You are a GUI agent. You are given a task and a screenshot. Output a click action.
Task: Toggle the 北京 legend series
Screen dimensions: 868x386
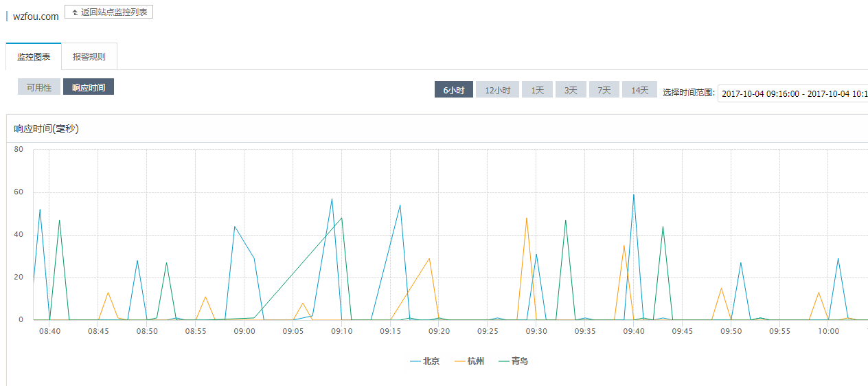tap(424, 361)
